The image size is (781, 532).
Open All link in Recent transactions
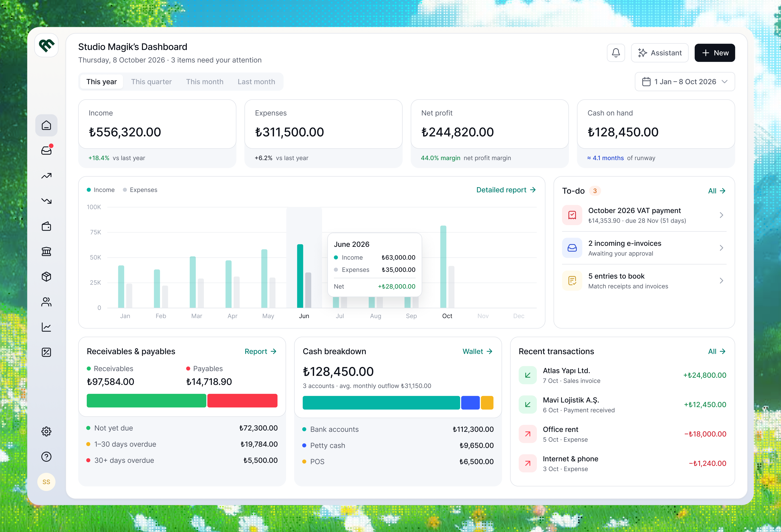pos(717,351)
